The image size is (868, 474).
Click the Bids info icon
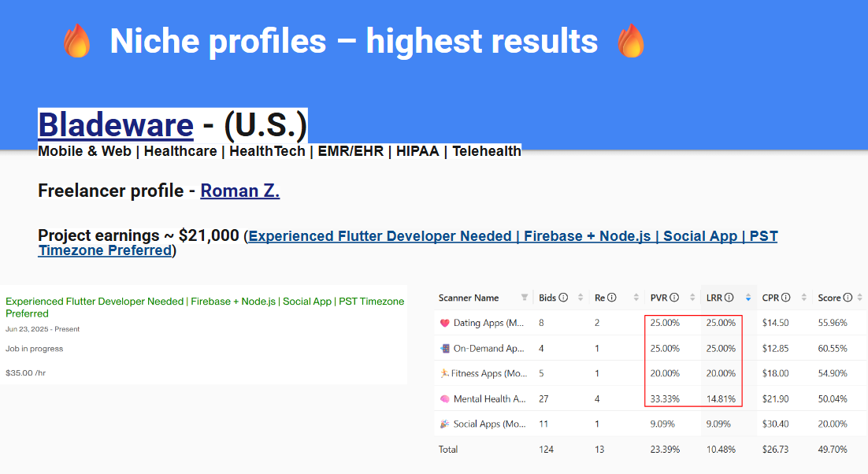563,298
